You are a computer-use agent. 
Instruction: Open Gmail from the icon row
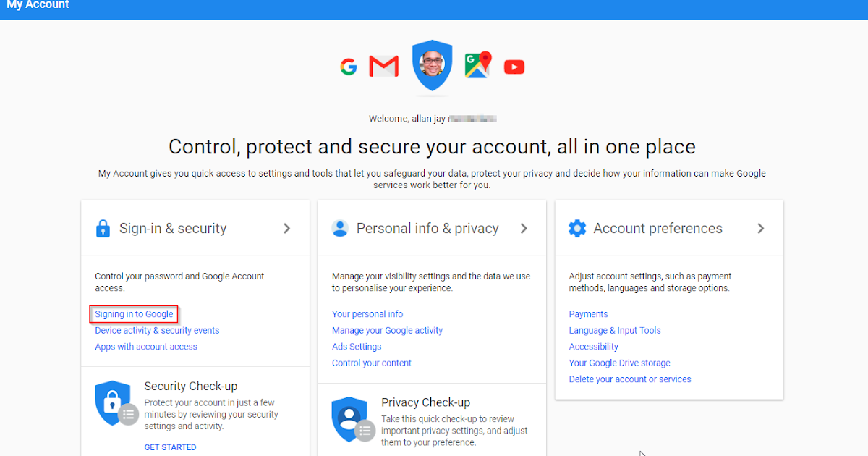[x=383, y=66]
